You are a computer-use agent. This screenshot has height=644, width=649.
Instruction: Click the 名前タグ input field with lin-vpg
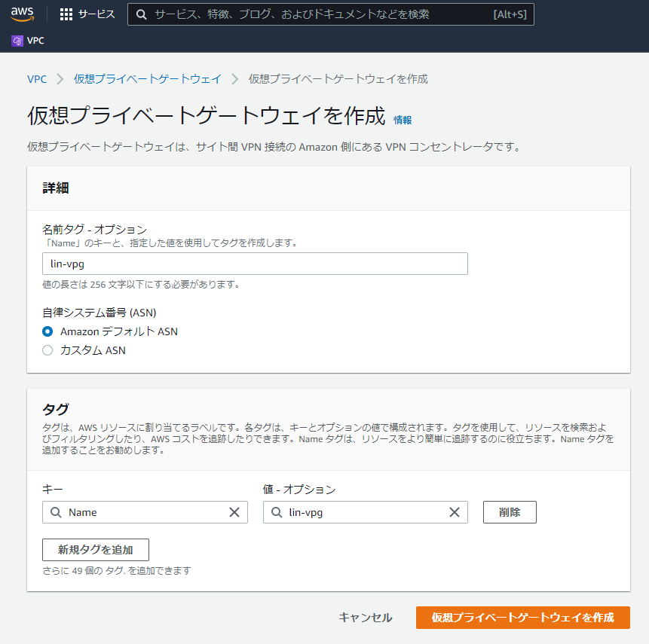tap(255, 264)
